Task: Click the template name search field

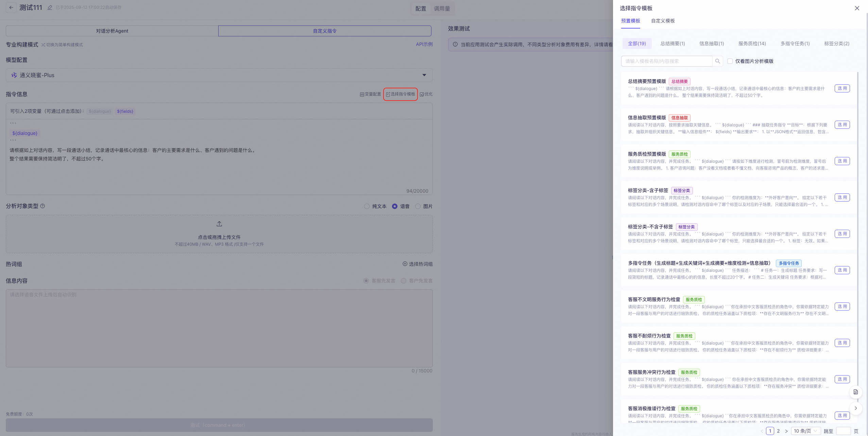Action: [x=666, y=61]
